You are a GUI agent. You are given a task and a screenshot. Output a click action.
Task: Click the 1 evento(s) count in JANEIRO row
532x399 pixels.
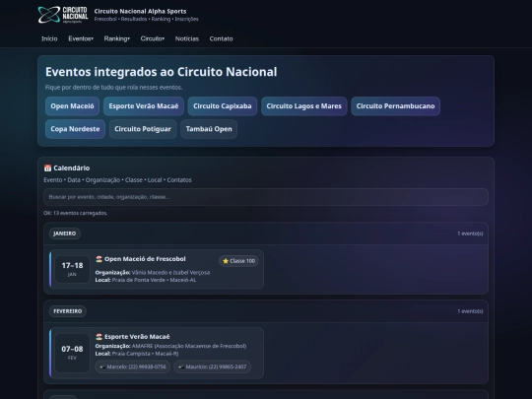coord(470,233)
